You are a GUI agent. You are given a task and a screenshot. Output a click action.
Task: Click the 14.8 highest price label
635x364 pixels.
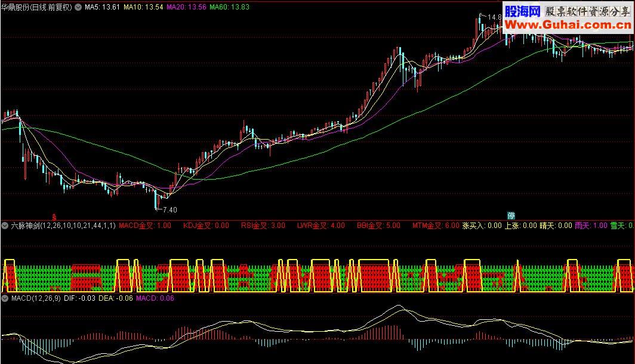[x=495, y=17]
